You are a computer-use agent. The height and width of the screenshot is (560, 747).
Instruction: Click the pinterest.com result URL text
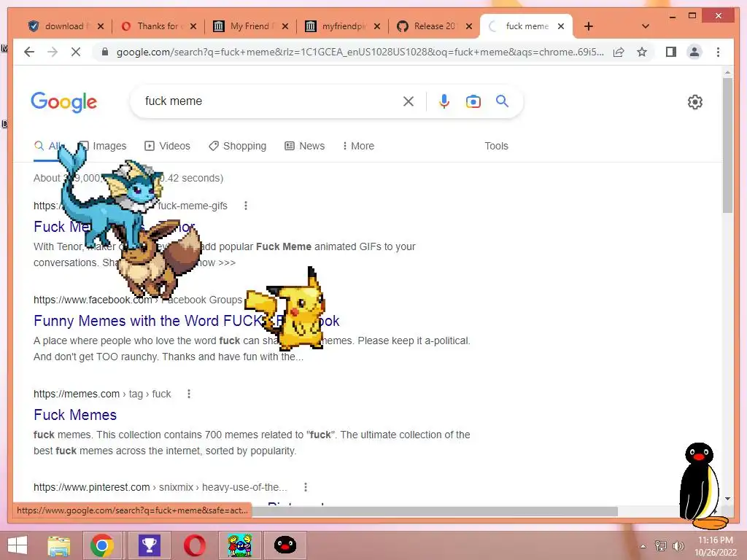pyautogui.click(x=160, y=487)
